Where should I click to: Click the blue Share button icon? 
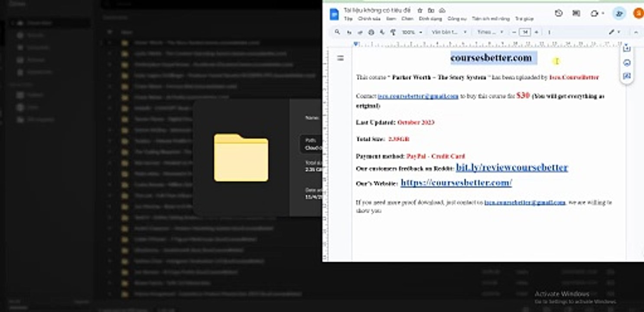pos(619,13)
